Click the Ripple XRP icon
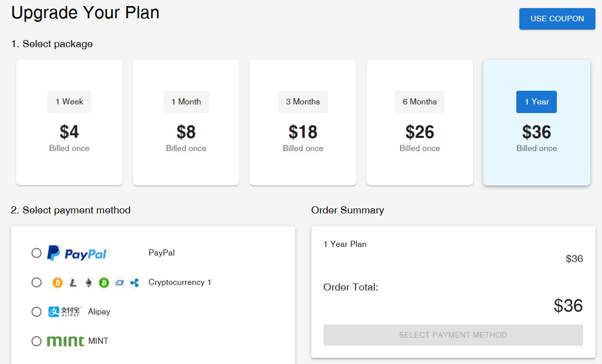The height and width of the screenshot is (364, 602). pos(134,283)
